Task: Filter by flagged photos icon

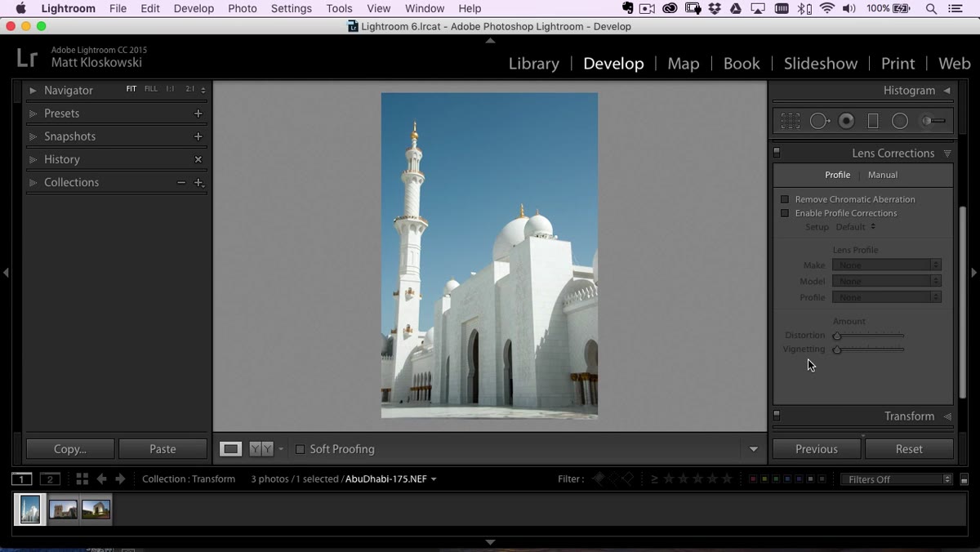Action: [599, 479]
